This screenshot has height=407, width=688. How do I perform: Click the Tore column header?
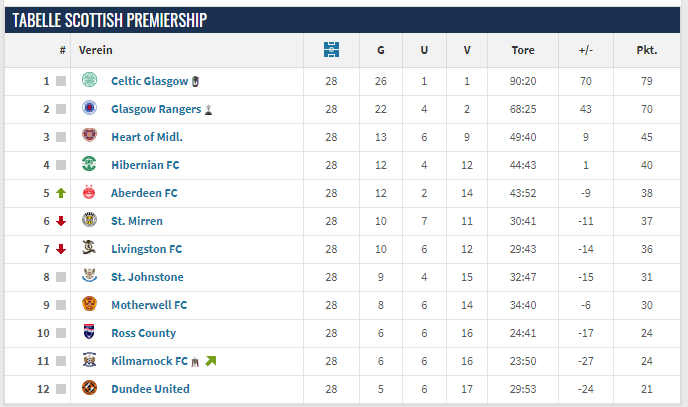[523, 50]
